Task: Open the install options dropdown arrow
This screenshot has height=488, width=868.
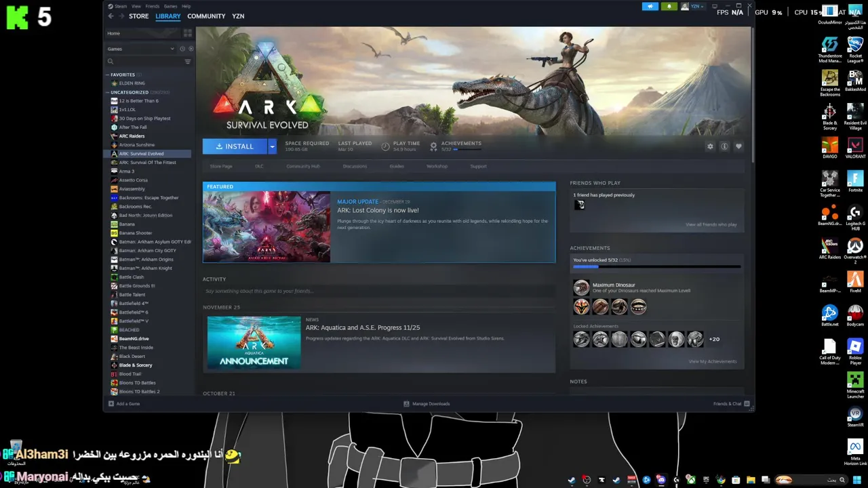Action: tap(272, 146)
